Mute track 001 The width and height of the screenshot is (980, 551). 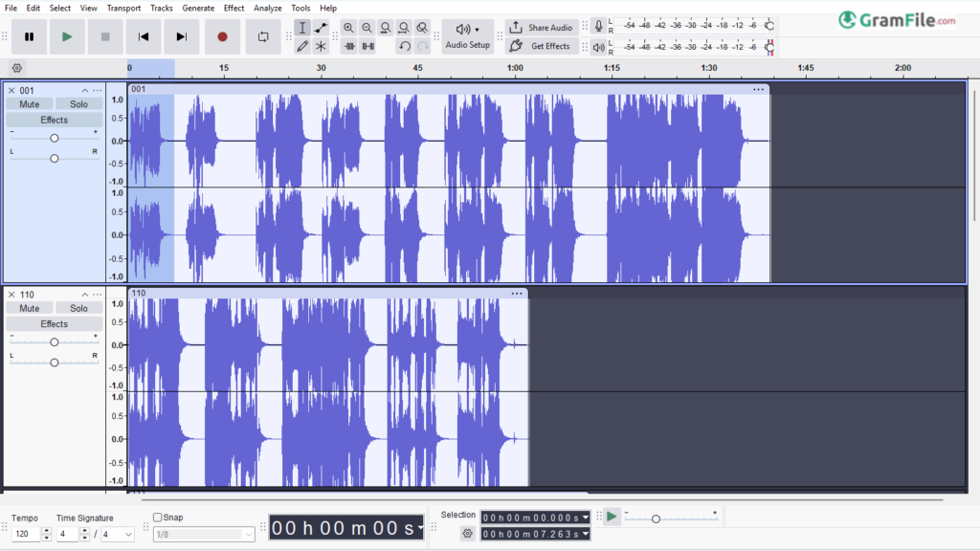30,104
